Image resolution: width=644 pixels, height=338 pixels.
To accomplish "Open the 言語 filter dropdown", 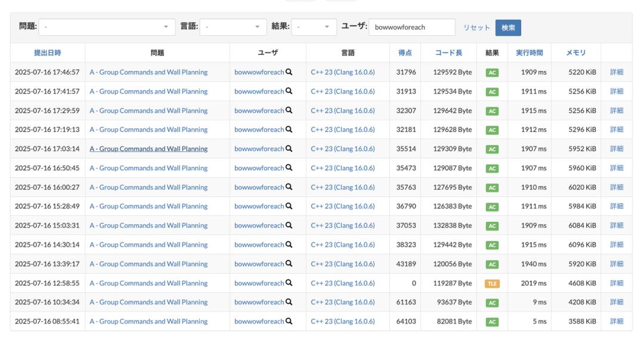I will point(233,27).
